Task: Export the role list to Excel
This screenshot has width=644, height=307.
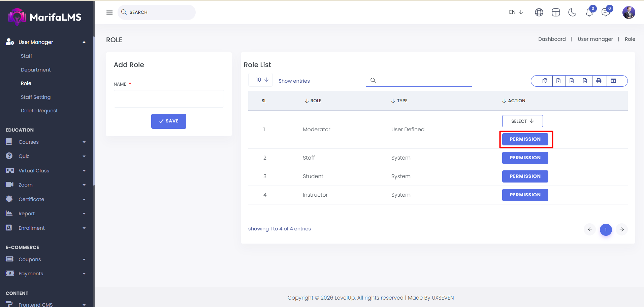Action: (x=558, y=81)
